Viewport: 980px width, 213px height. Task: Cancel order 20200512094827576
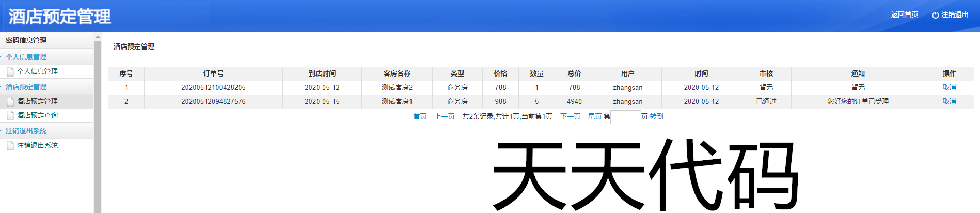click(949, 101)
